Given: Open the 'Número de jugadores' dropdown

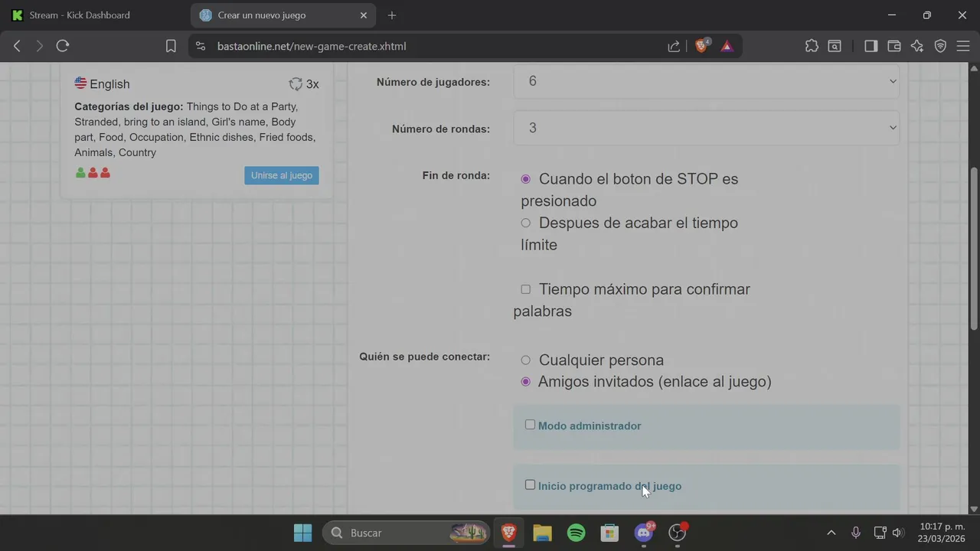Looking at the screenshot, I should pyautogui.click(x=706, y=81).
